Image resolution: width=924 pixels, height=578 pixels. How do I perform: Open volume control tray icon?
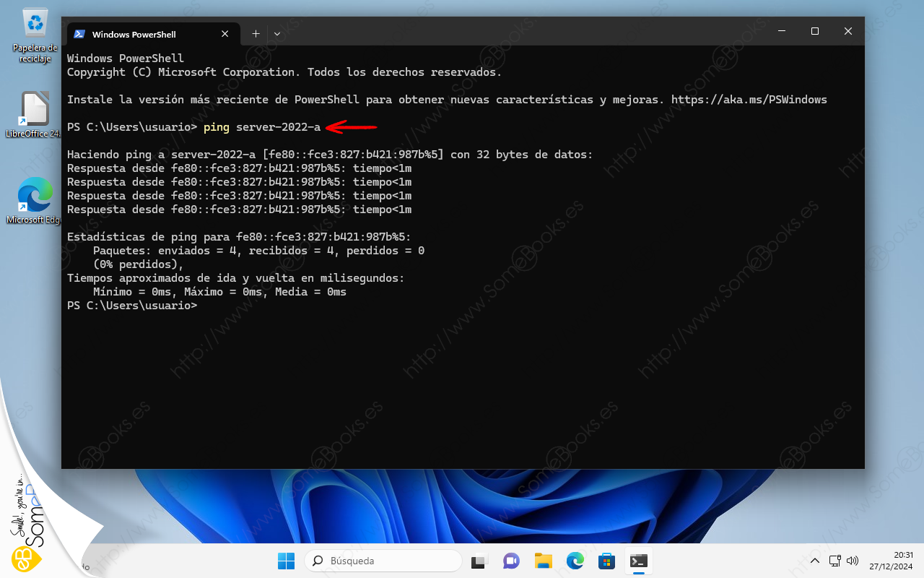pos(853,561)
